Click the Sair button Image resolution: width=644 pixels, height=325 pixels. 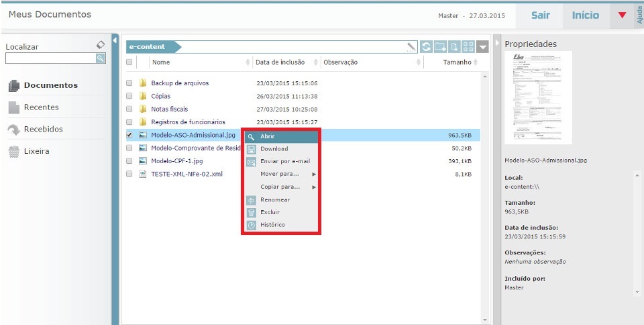(541, 15)
